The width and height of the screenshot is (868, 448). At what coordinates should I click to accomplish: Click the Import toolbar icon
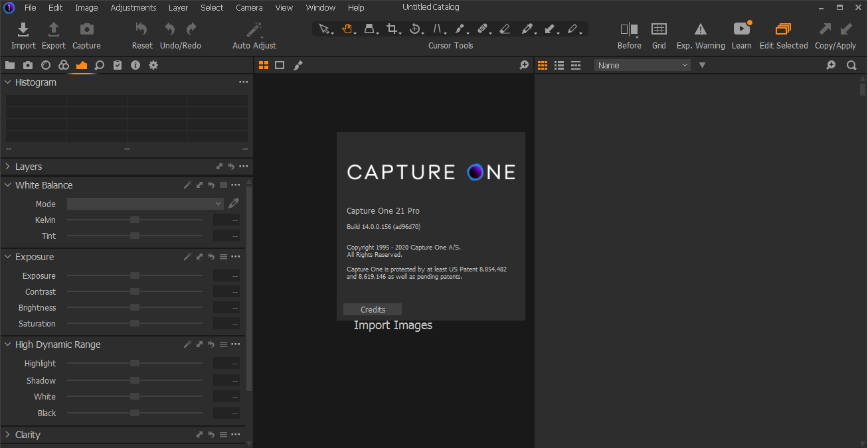(x=23, y=30)
